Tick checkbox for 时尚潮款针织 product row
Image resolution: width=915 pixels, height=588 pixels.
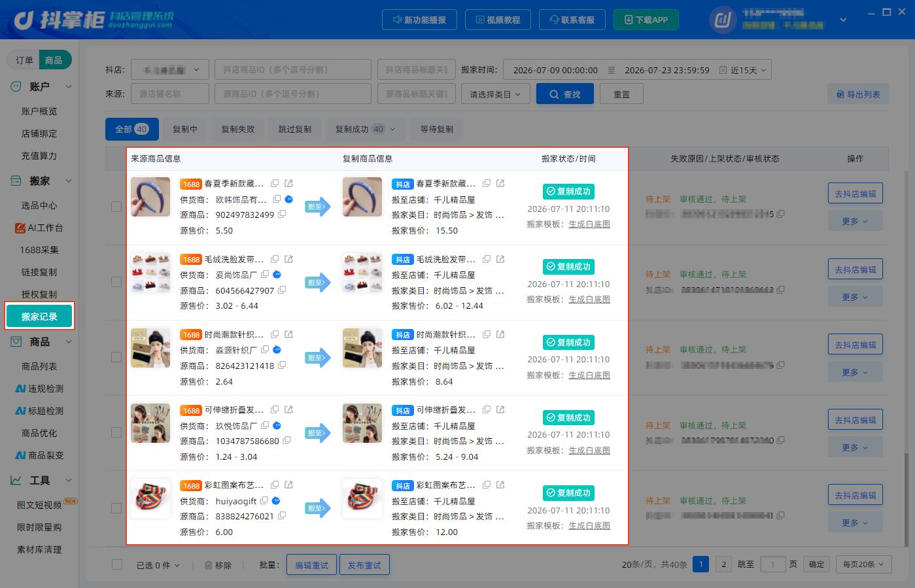[x=116, y=357]
